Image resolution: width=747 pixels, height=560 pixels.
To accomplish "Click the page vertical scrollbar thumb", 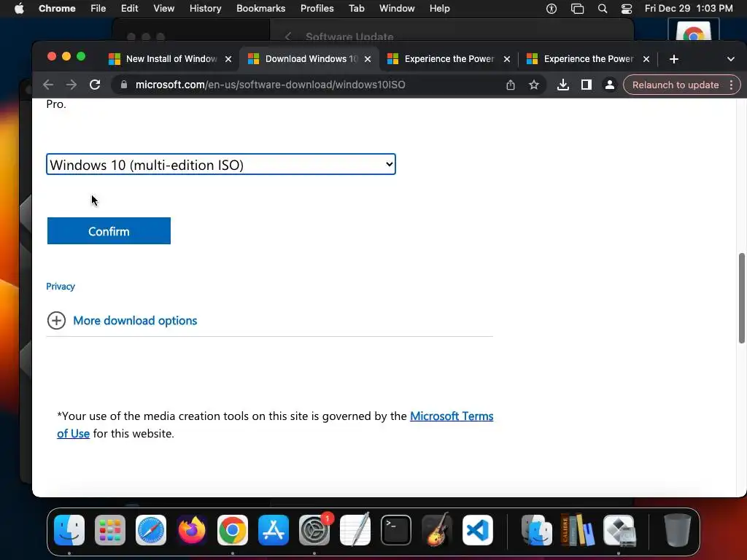I will click(742, 298).
